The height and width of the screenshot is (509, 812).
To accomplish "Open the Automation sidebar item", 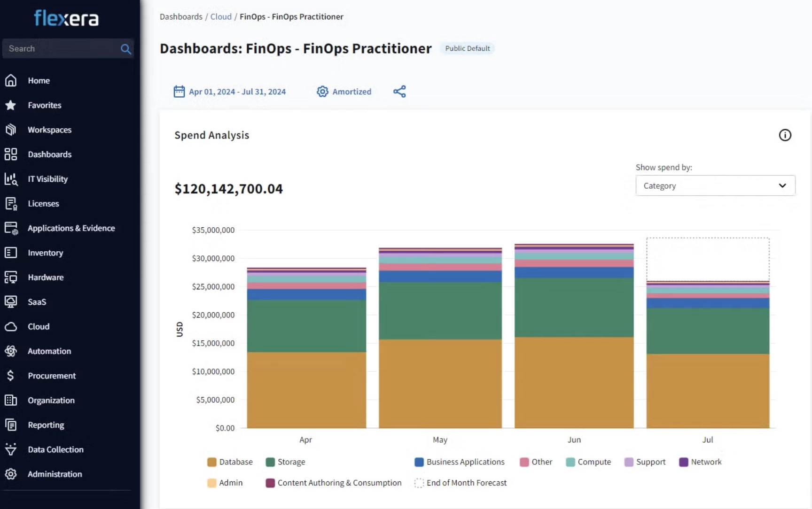I will point(49,351).
